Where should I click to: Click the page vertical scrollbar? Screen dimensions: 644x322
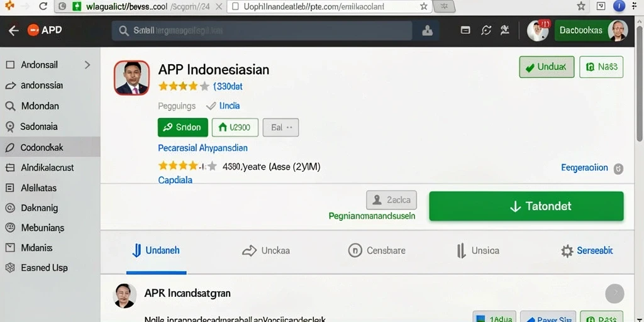(640, 82)
